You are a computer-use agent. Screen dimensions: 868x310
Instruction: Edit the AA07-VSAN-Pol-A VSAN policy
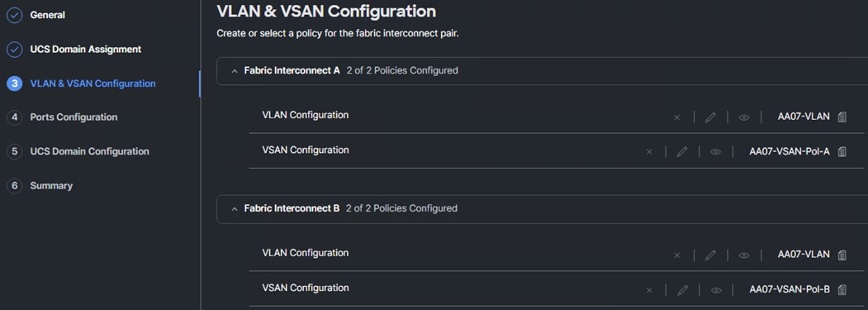[x=682, y=152]
